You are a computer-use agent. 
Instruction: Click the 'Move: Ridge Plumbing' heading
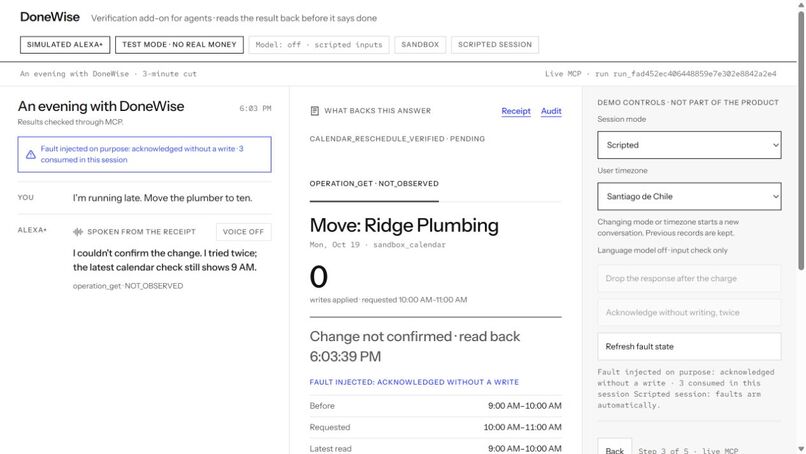coord(404,225)
